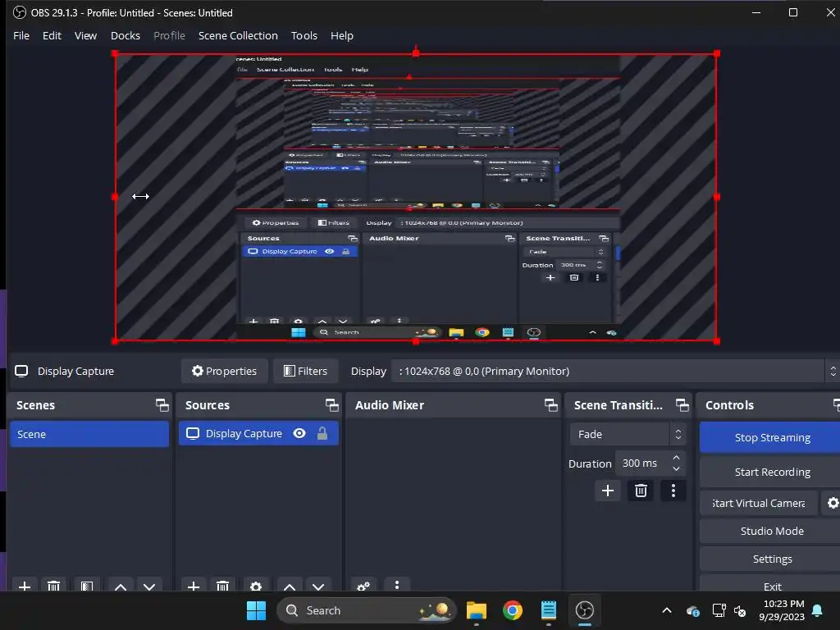840x630 pixels.
Task: Open the File menu
Action: [x=21, y=35]
